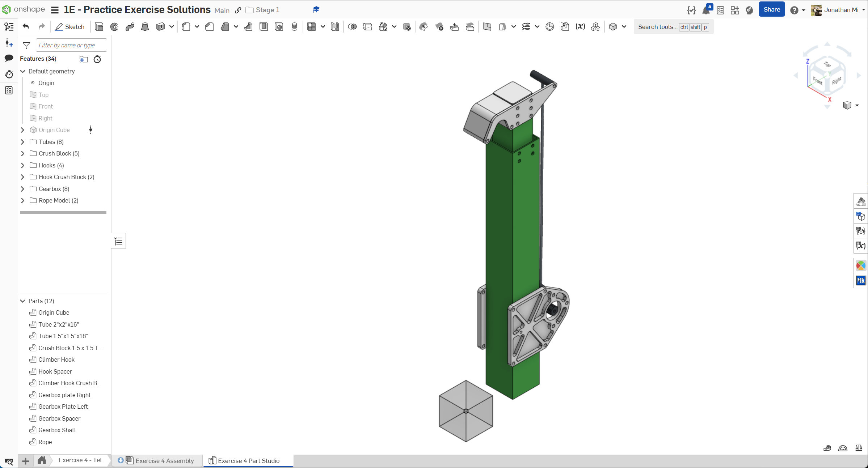Select the Loft tool icon
Image resolution: width=868 pixels, height=468 pixels.
pyautogui.click(x=145, y=27)
